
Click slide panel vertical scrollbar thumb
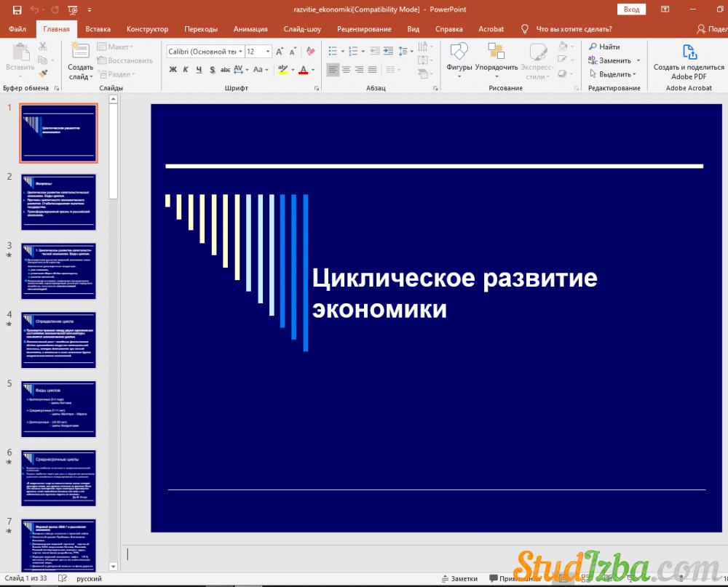point(114,151)
